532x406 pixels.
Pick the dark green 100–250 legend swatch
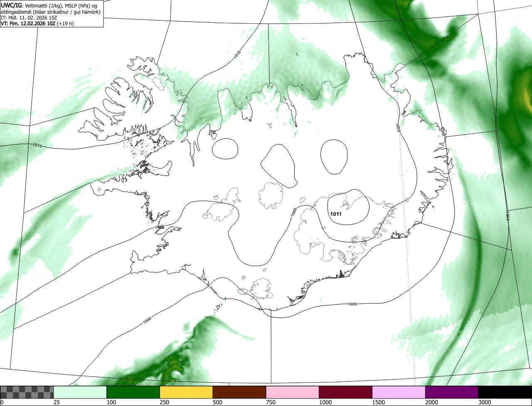133,392
